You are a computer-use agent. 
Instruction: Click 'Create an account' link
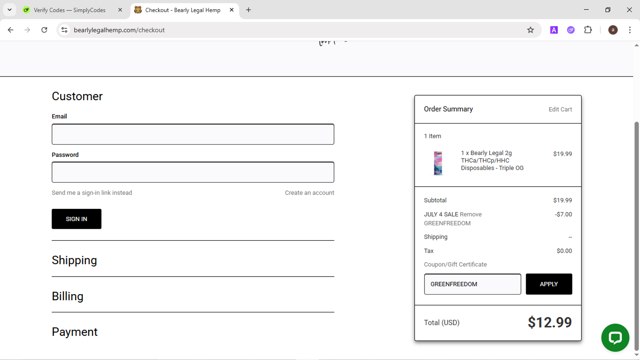(x=309, y=193)
